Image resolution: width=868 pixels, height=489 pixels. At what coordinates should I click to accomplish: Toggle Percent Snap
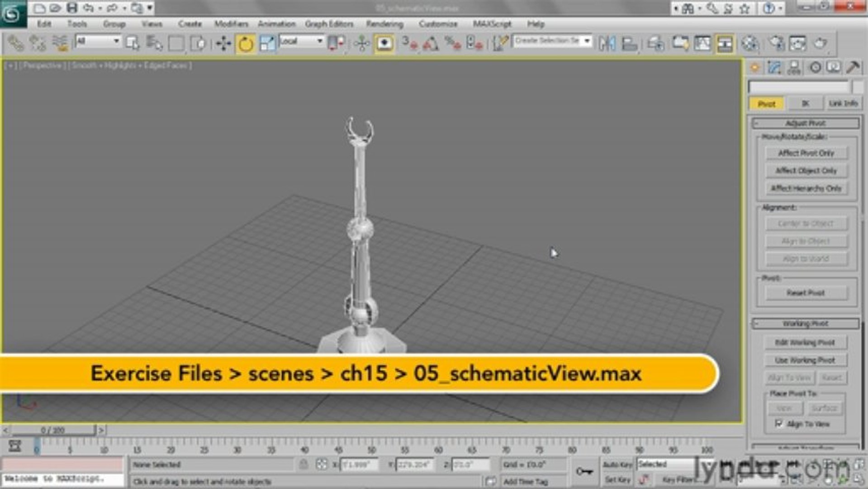point(452,43)
